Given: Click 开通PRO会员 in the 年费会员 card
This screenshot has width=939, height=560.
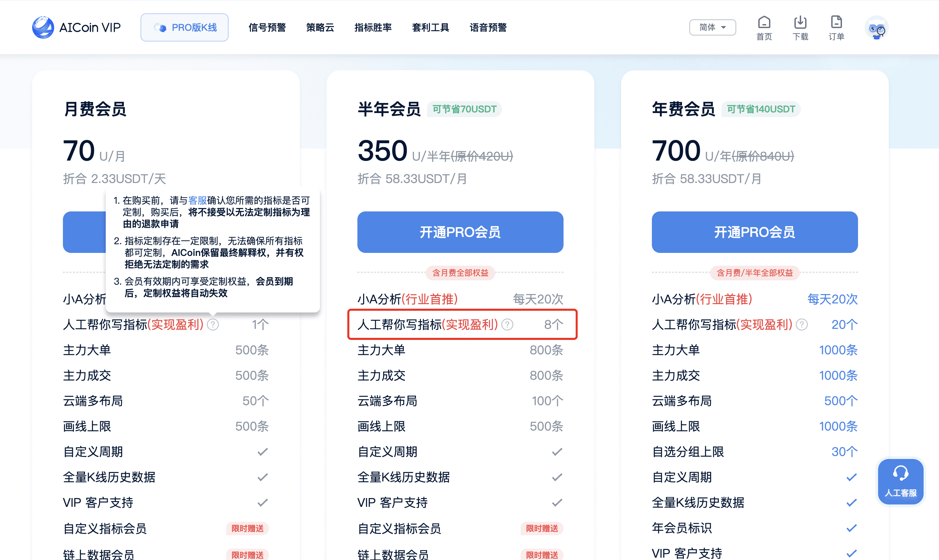Looking at the screenshot, I should [x=754, y=232].
